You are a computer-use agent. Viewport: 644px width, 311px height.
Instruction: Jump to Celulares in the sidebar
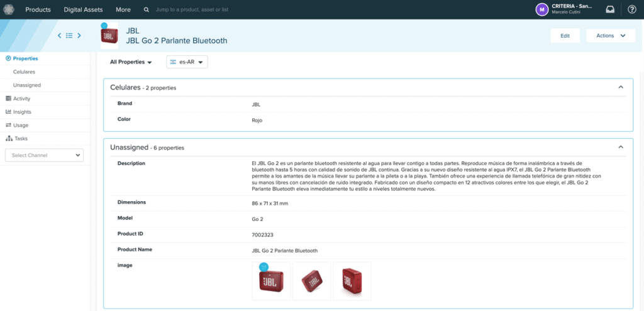[24, 72]
